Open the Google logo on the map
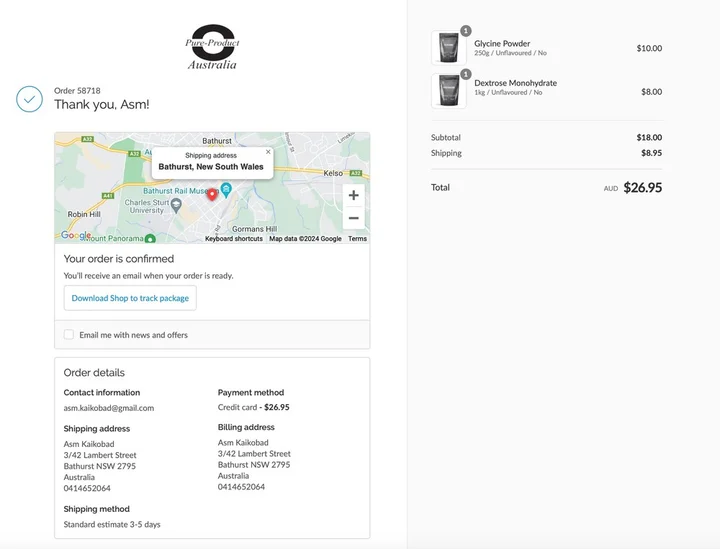720x549 pixels. [76, 236]
